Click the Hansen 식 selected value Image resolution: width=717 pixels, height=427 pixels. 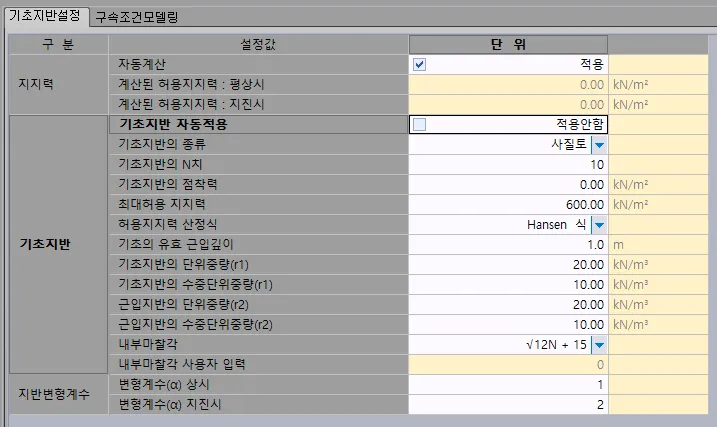pos(556,225)
